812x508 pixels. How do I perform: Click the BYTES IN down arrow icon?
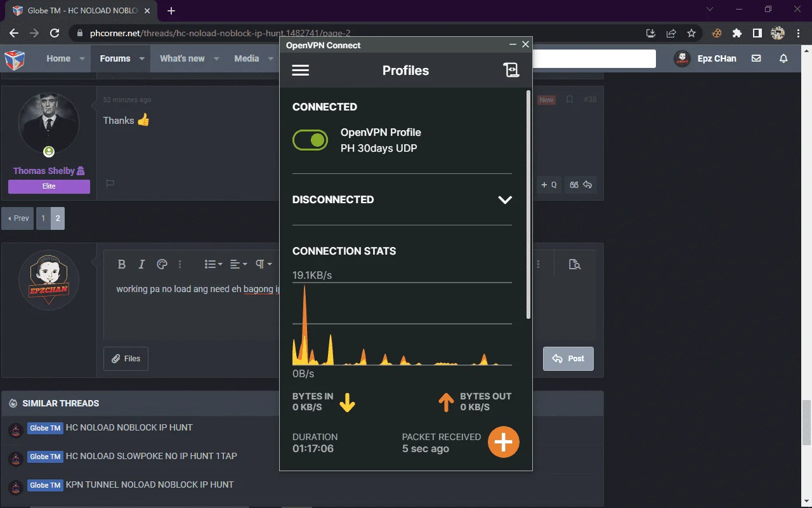click(x=347, y=403)
